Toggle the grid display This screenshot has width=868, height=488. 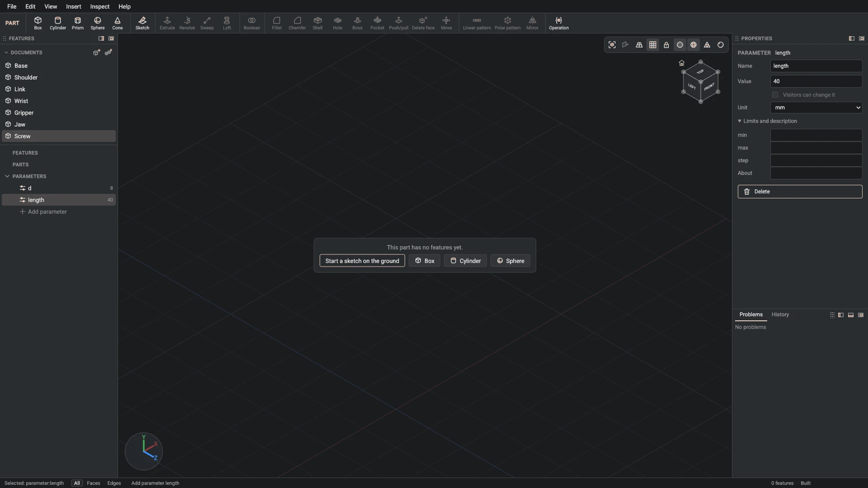click(653, 45)
